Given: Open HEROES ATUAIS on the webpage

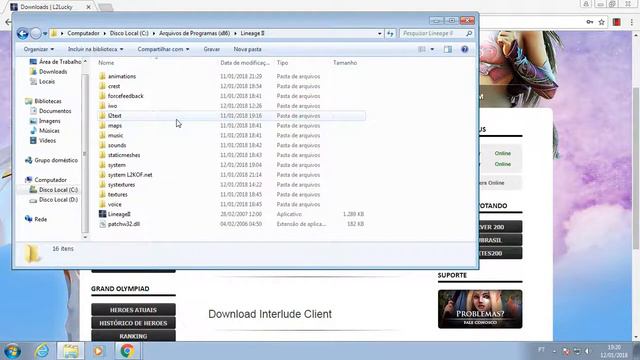Looking at the screenshot, I should pos(133,310).
